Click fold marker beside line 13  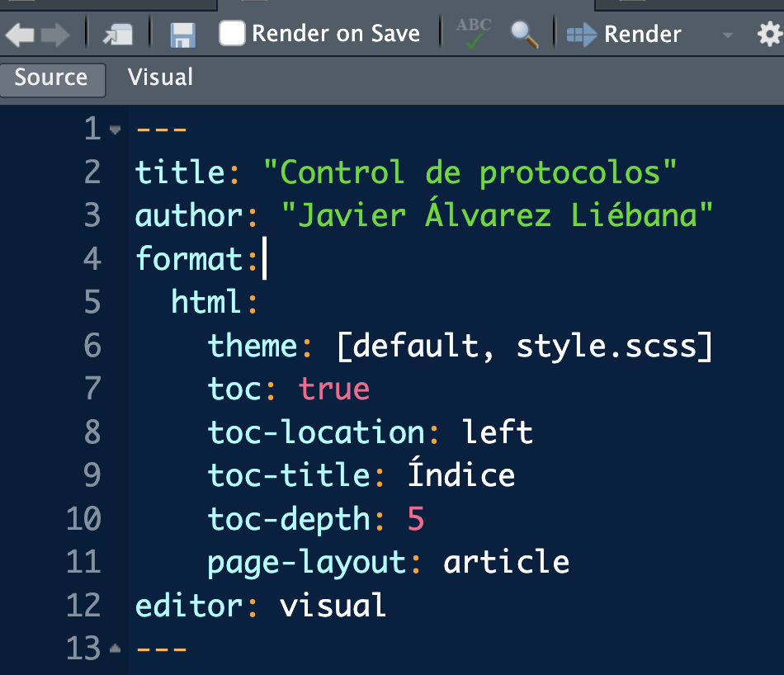[115, 649]
